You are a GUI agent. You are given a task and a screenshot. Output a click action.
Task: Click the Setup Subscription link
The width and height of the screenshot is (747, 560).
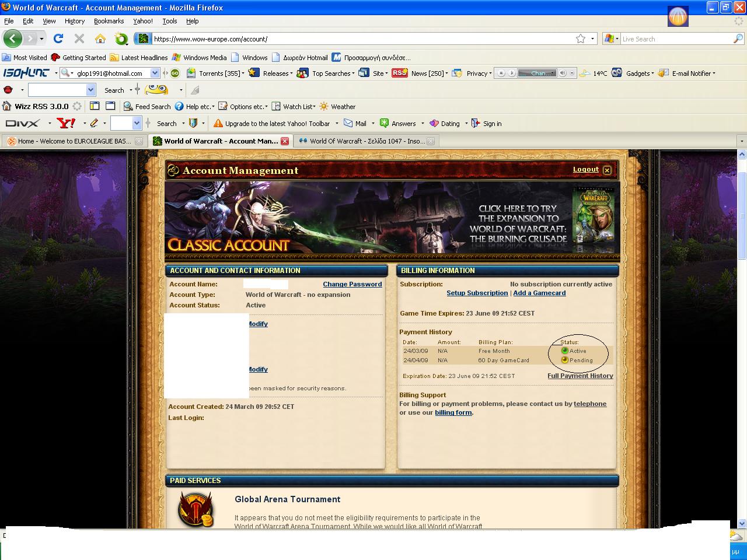[477, 293]
